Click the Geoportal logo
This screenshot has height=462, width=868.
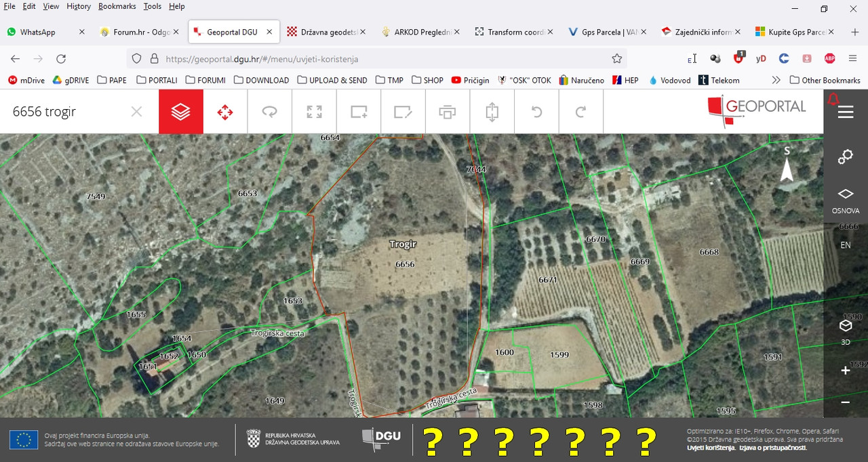pos(756,112)
